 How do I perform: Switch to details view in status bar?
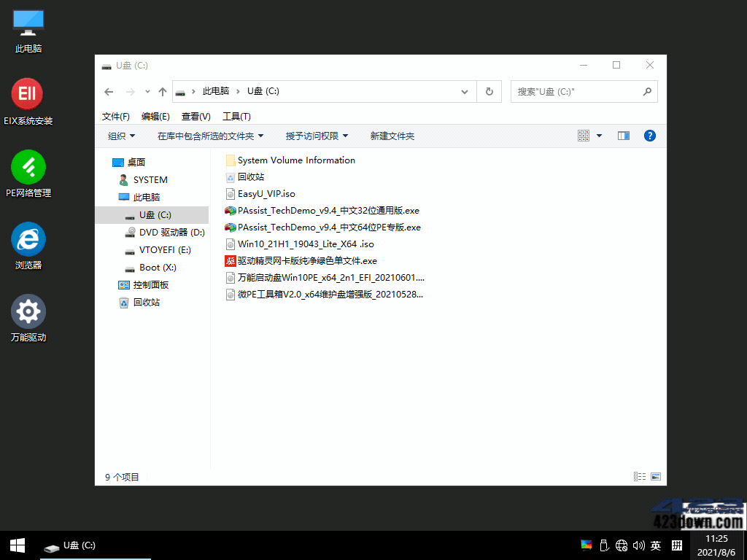(639, 476)
